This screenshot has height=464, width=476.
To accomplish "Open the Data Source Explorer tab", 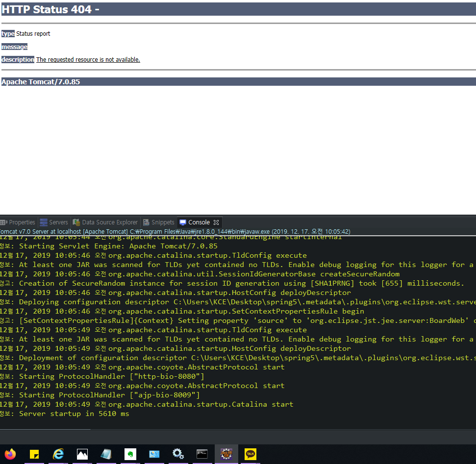I will point(105,222).
